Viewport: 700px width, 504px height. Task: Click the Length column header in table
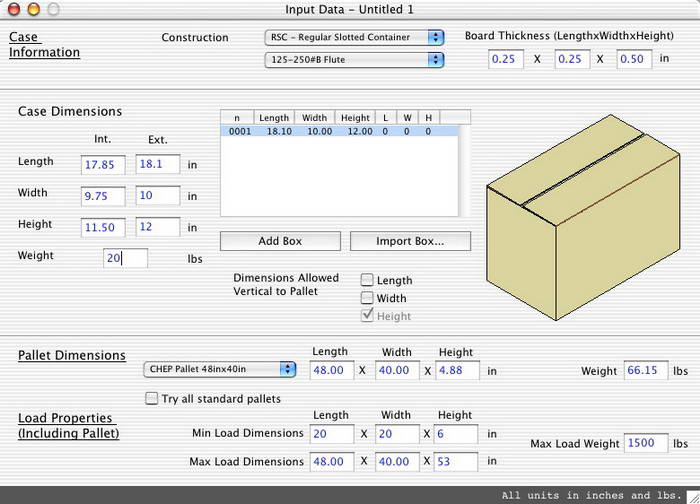(274, 117)
